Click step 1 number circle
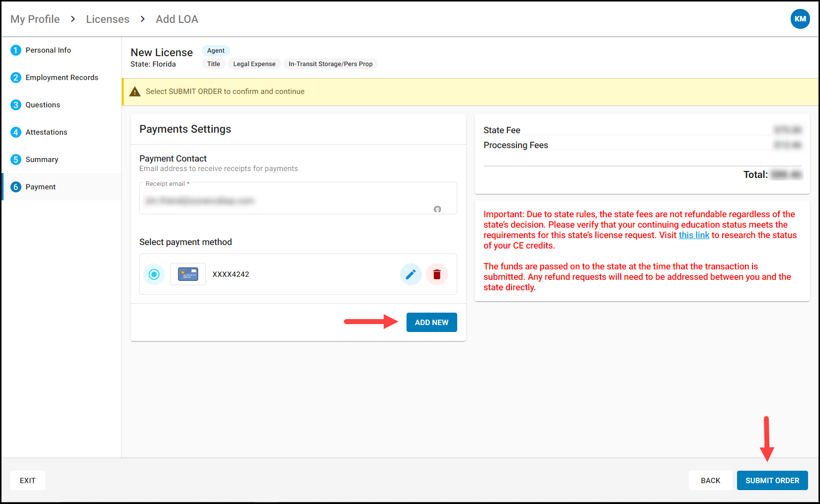 (x=16, y=50)
